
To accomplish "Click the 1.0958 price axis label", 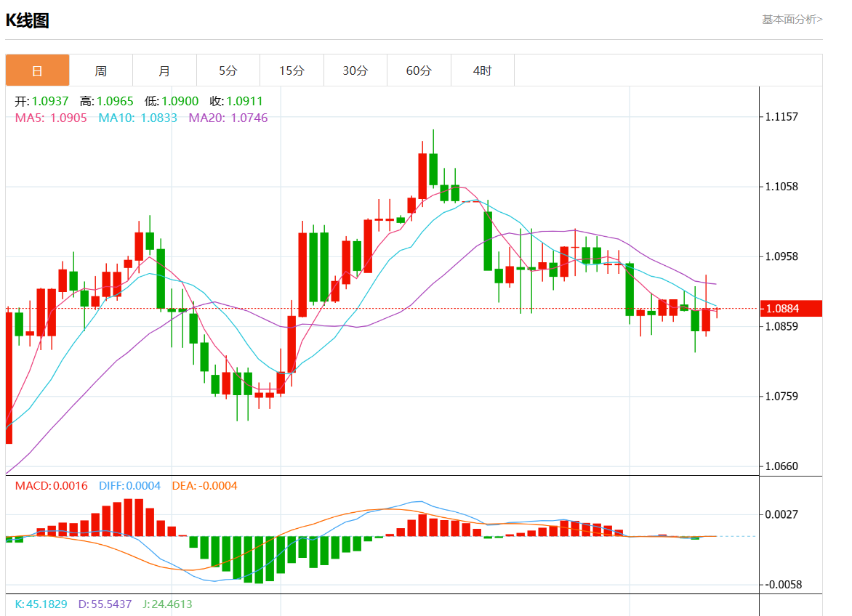I will [x=781, y=256].
